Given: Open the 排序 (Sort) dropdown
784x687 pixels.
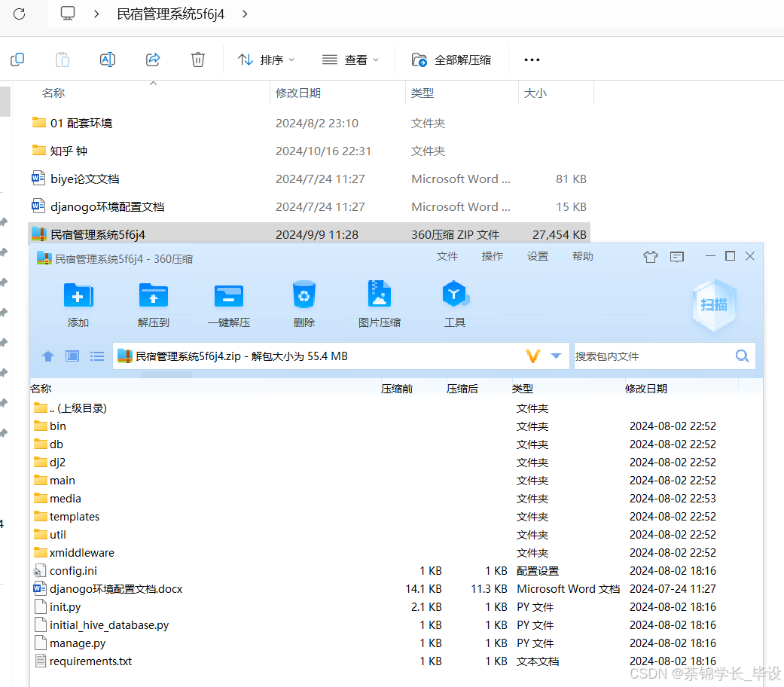Looking at the screenshot, I should pyautogui.click(x=265, y=60).
